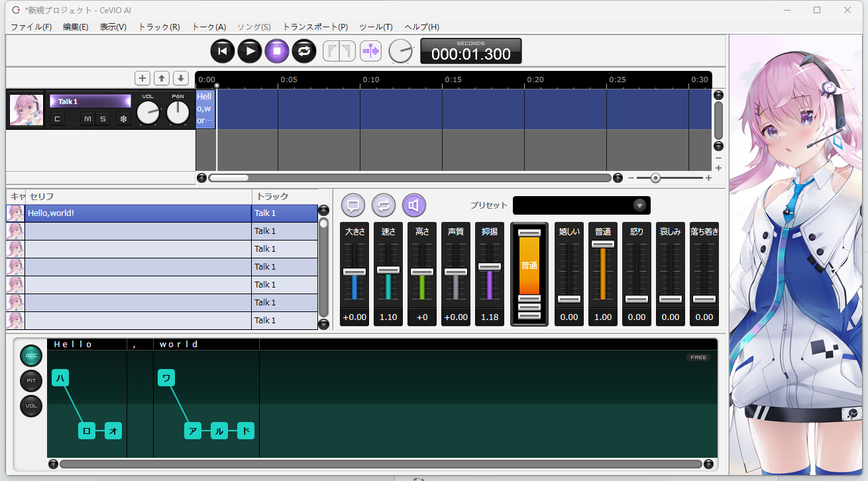The image size is (868, 481).
Task: Switch to PIT pitch editing mode
Action: [x=30, y=381]
